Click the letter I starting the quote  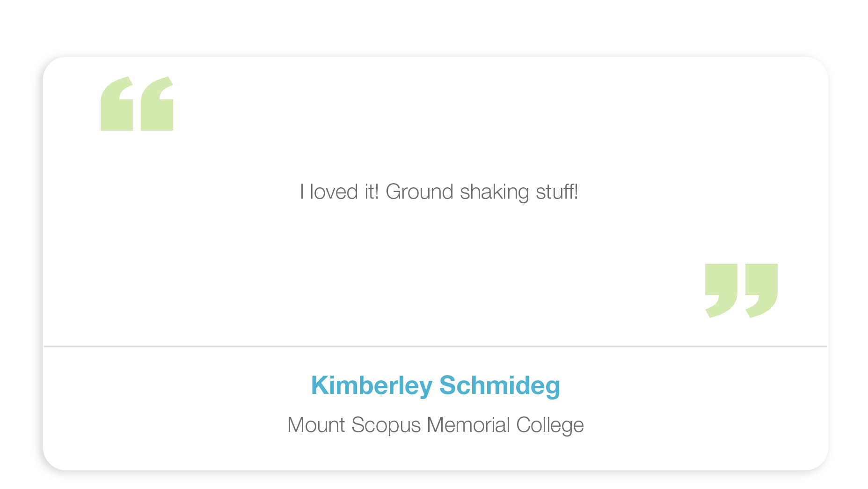click(302, 192)
